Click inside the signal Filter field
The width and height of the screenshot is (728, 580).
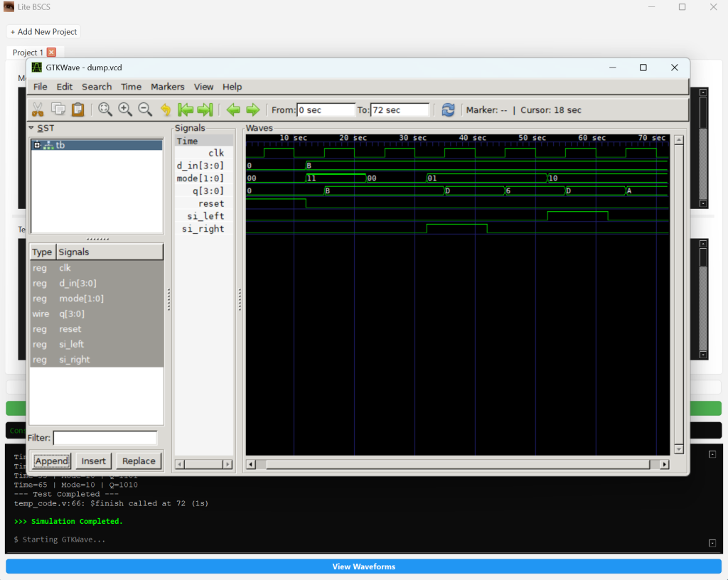pyautogui.click(x=105, y=438)
